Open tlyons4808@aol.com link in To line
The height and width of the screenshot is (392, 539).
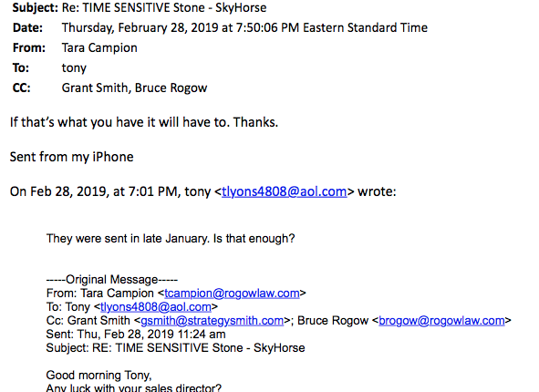(156, 307)
